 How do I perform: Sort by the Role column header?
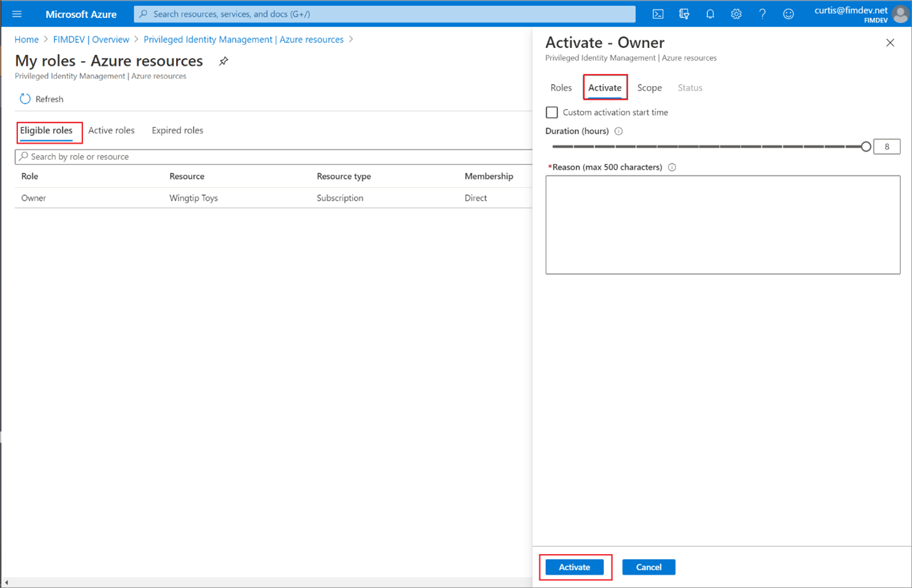coord(30,177)
